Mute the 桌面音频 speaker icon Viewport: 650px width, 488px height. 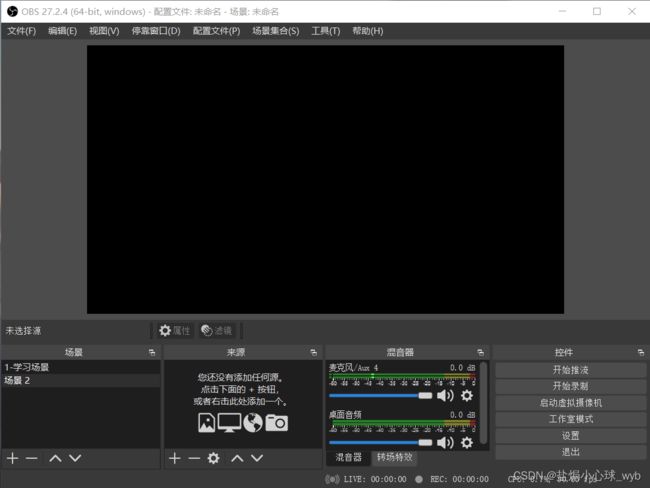point(445,442)
